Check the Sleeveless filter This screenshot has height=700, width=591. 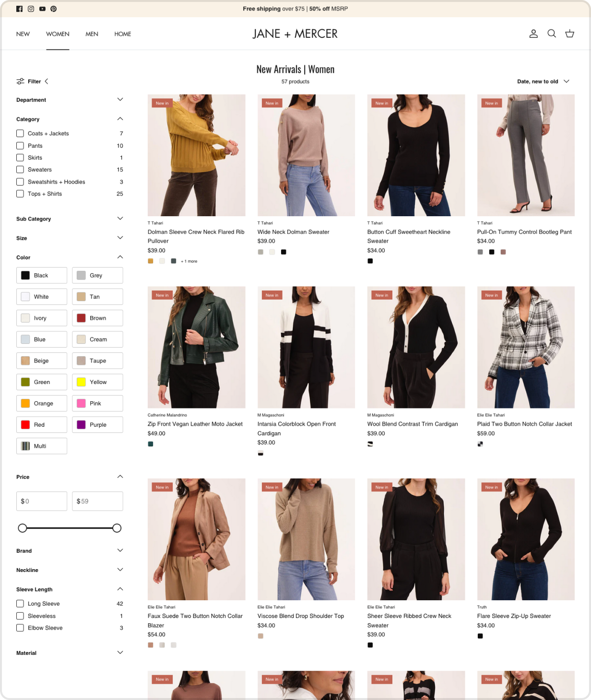coord(20,616)
